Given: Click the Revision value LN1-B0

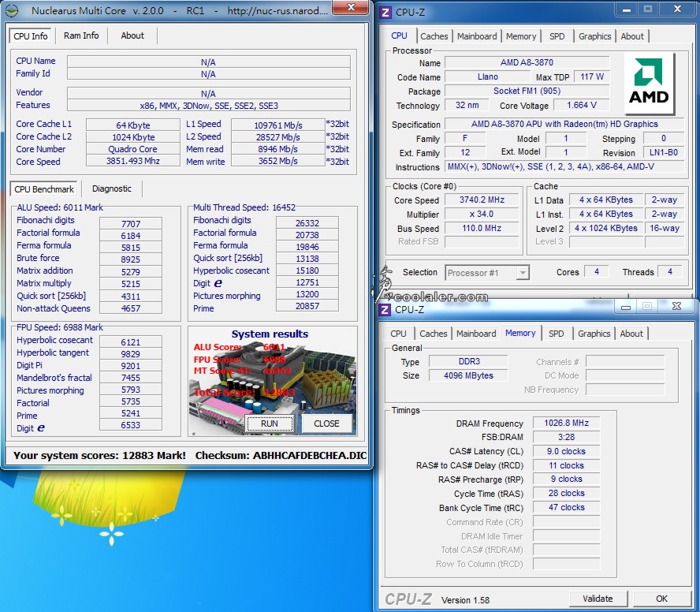Looking at the screenshot, I should (x=664, y=152).
